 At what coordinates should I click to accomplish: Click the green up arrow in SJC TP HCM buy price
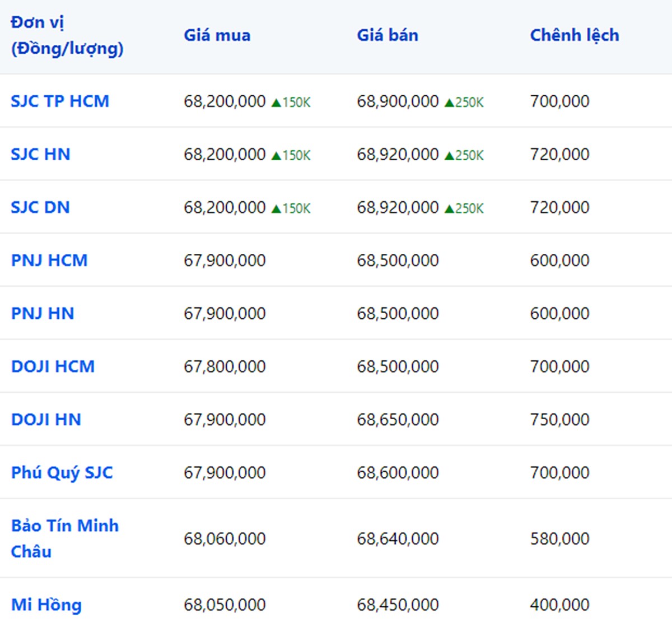(x=276, y=103)
